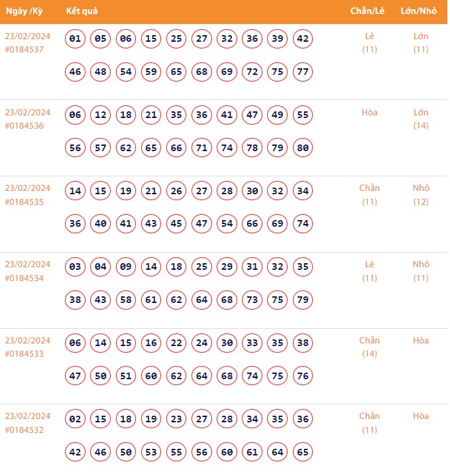450x476 pixels.
Task: Click Chẵn (14) result in draw #0184533
Action: [370, 347]
